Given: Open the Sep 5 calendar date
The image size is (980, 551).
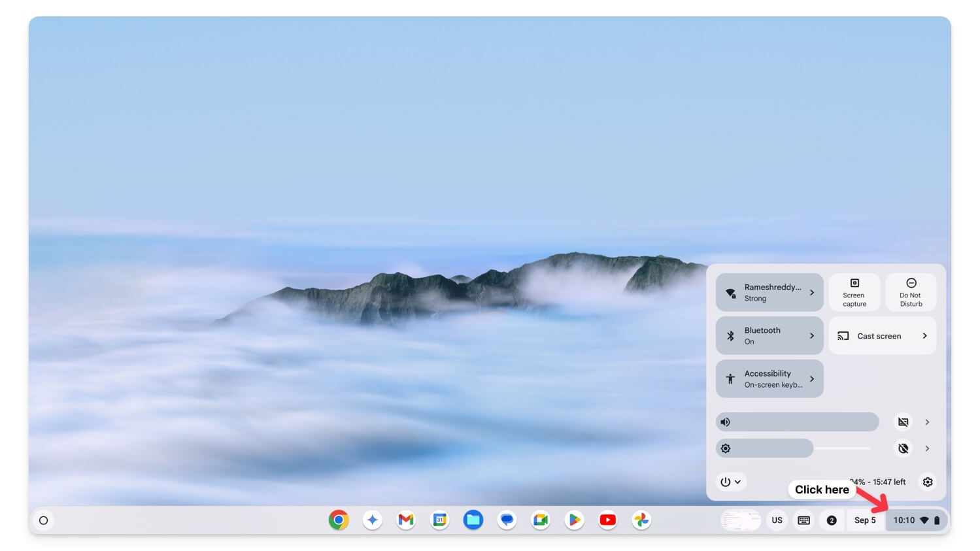Looking at the screenshot, I should pos(865,520).
